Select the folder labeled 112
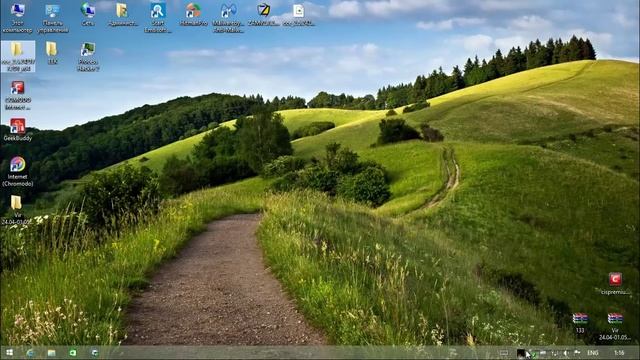The height and width of the screenshot is (360, 640). coord(52,53)
